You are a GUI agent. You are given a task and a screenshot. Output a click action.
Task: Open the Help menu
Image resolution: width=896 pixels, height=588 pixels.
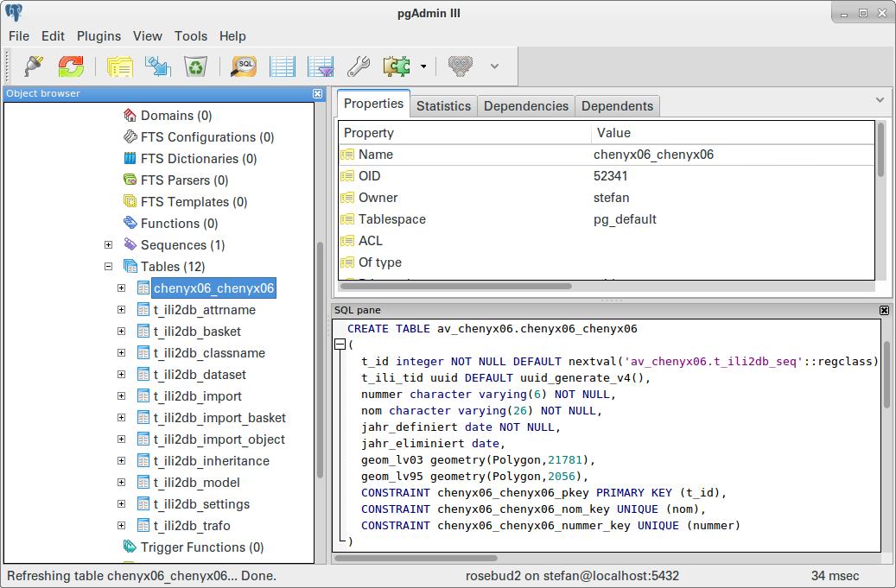(232, 36)
